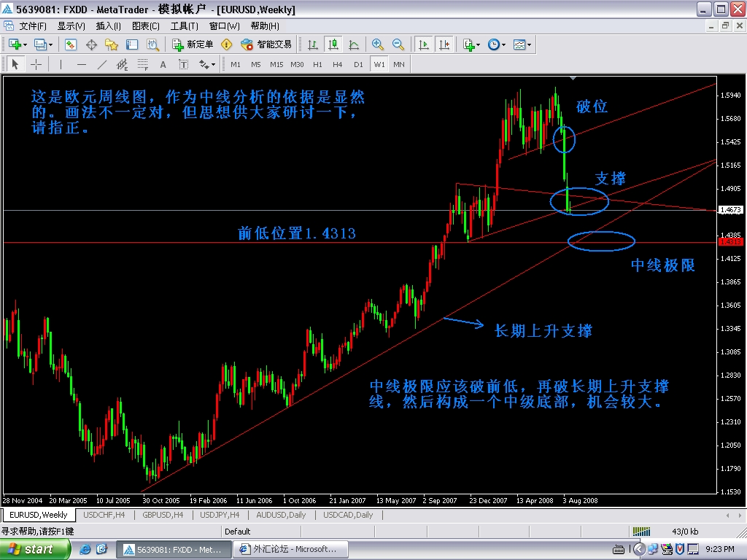Launch Internet Explorer quick launch icon
The width and height of the screenshot is (747, 560).
[85, 550]
